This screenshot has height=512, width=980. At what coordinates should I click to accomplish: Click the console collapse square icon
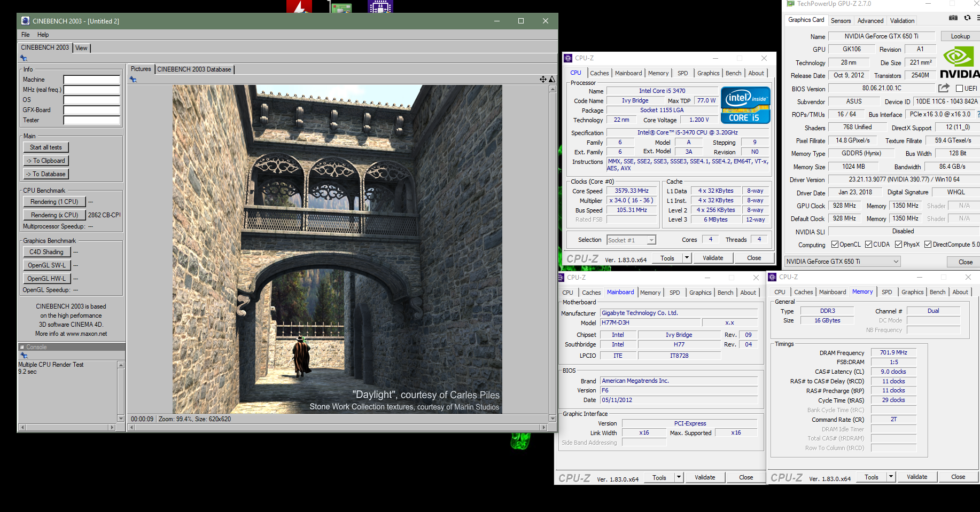click(22, 347)
